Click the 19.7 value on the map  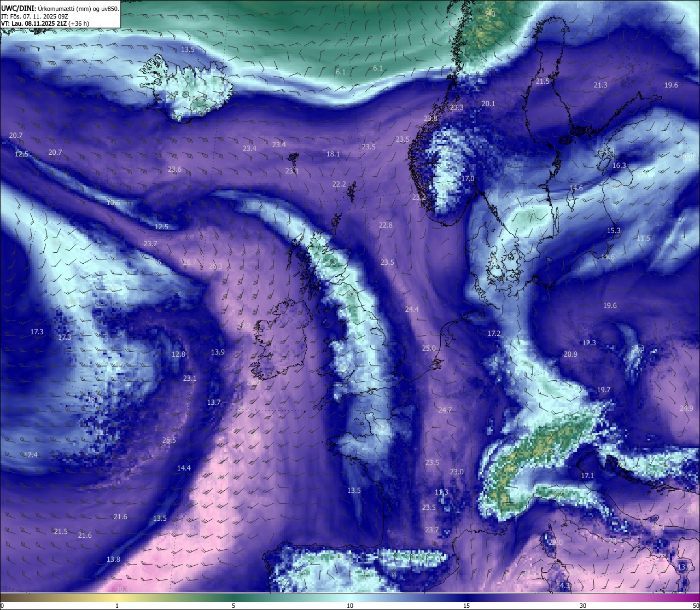point(603,390)
